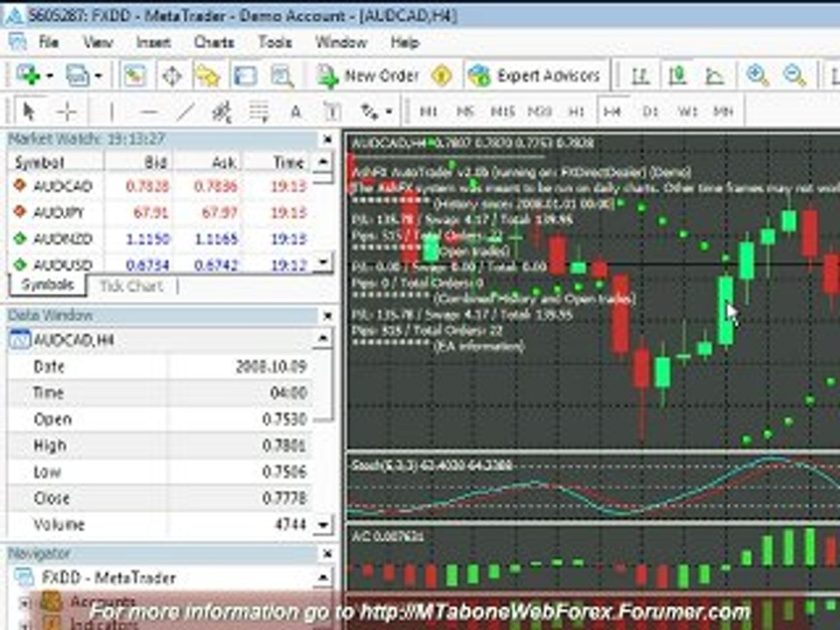This screenshot has height=630, width=840.
Task: Select AUDJPY row in Market Watch
Action: coord(161,212)
